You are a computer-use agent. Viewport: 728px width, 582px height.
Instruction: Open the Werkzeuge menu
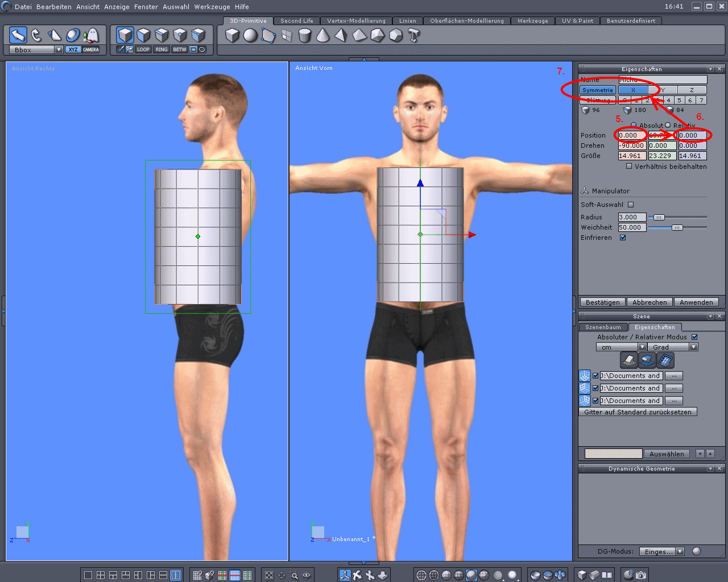(213, 7)
